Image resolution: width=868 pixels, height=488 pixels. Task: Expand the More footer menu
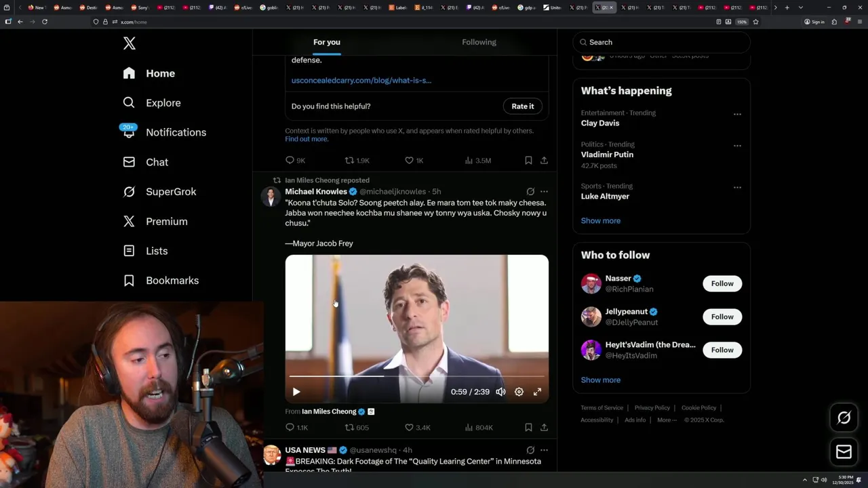[x=666, y=420]
